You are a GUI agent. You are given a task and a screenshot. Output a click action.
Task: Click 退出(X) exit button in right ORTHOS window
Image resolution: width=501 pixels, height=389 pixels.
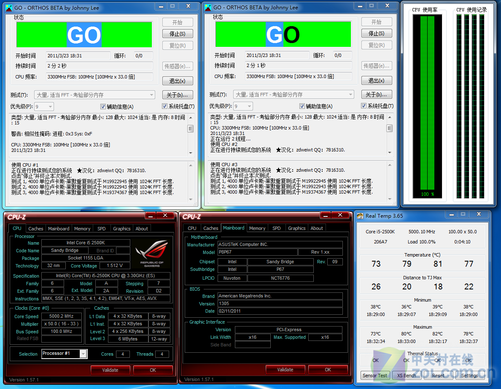coord(377,80)
